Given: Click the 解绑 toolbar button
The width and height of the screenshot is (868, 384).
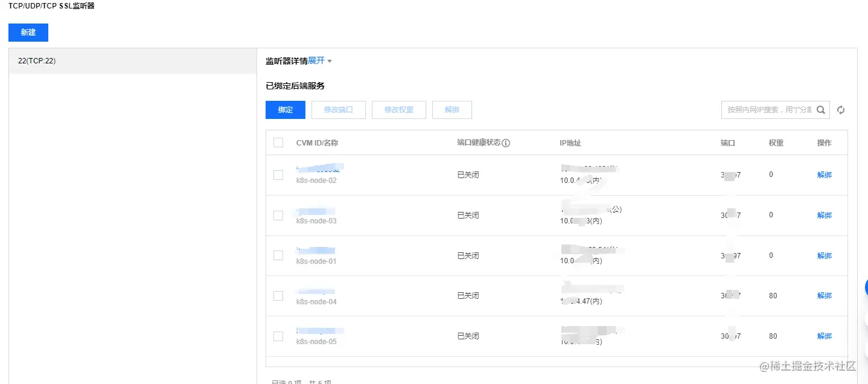Looking at the screenshot, I should (x=452, y=110).
